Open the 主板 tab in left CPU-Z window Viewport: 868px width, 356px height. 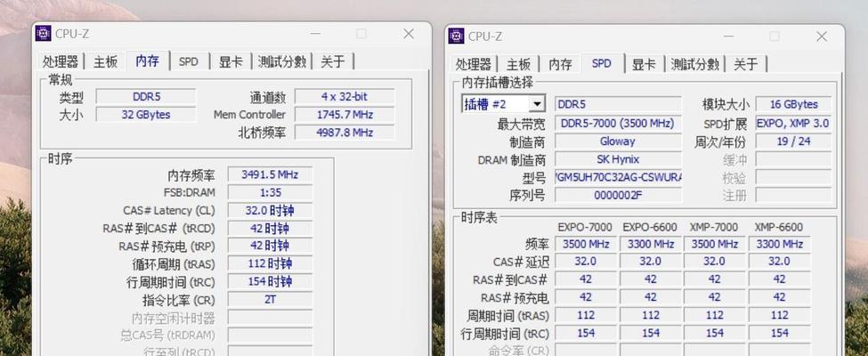click(x=105, y=61)
